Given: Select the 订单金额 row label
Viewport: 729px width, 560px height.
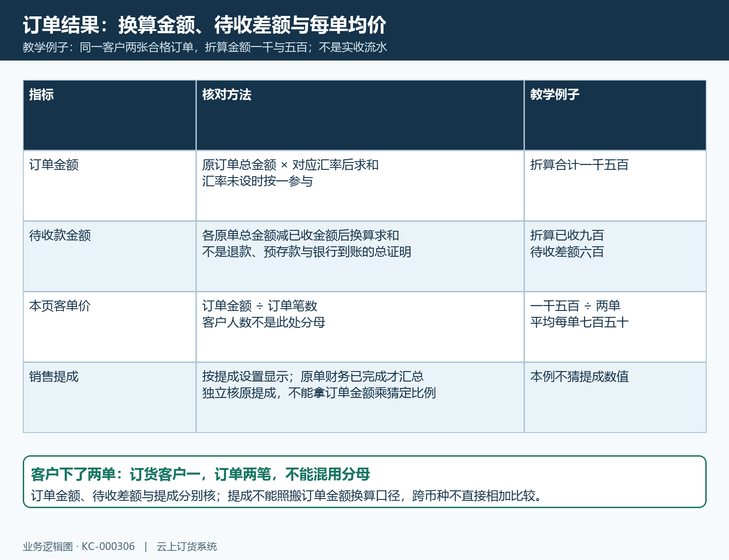Looking at the screenshot, I should [x=54, y=165].
